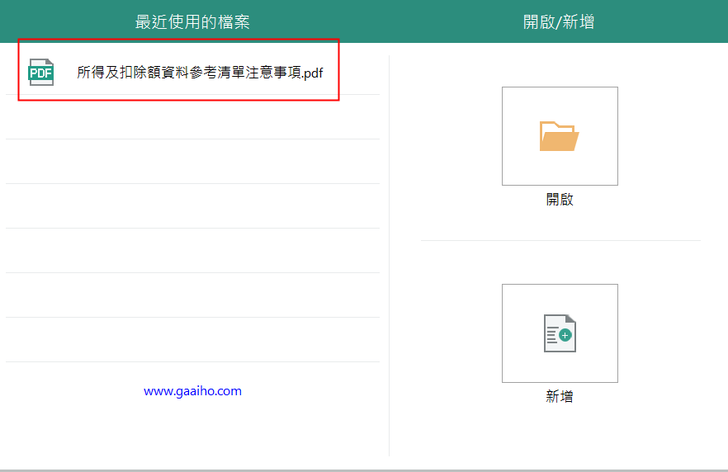The height and width of the screenshot is (472, 728).
Task: Select the last empty row above gaaiho link
Action: click(193, 340)
